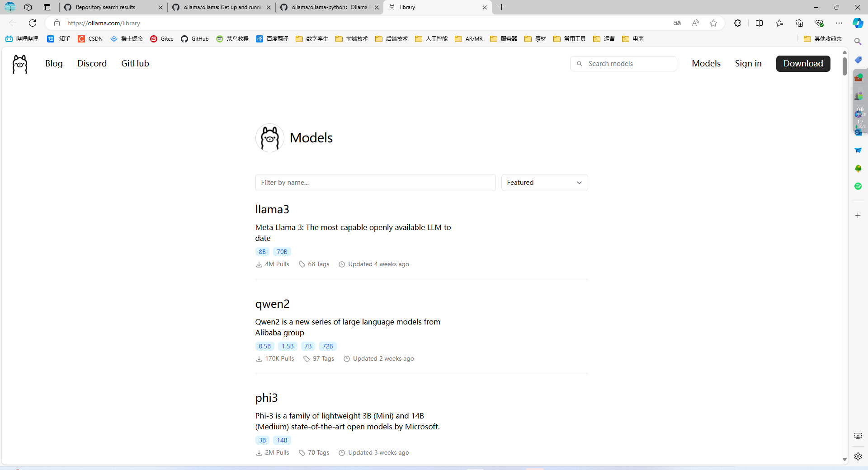The height and width of the screenshot is (470, 868).
Task: Open the Models nav link
Action: coord(706,64)
